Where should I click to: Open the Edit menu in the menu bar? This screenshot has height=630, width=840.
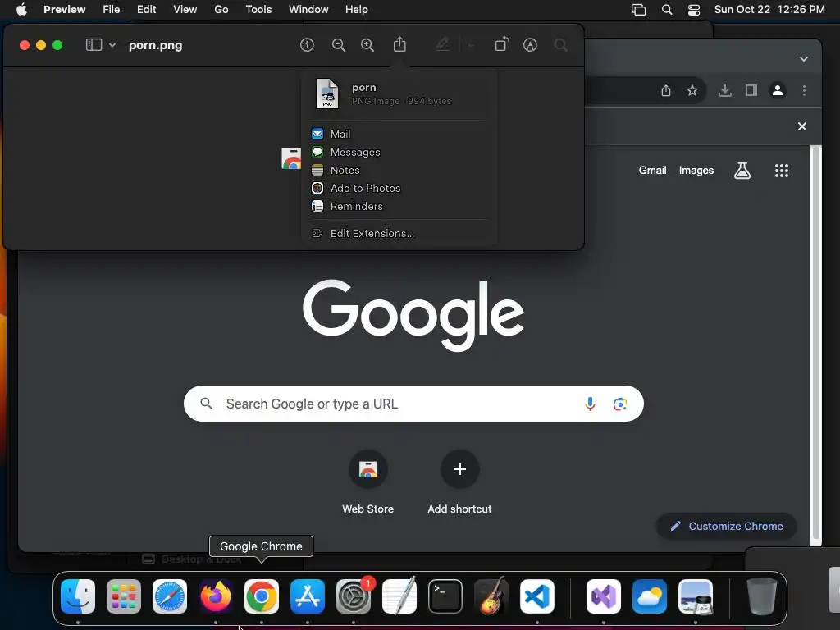pos(146,10)
